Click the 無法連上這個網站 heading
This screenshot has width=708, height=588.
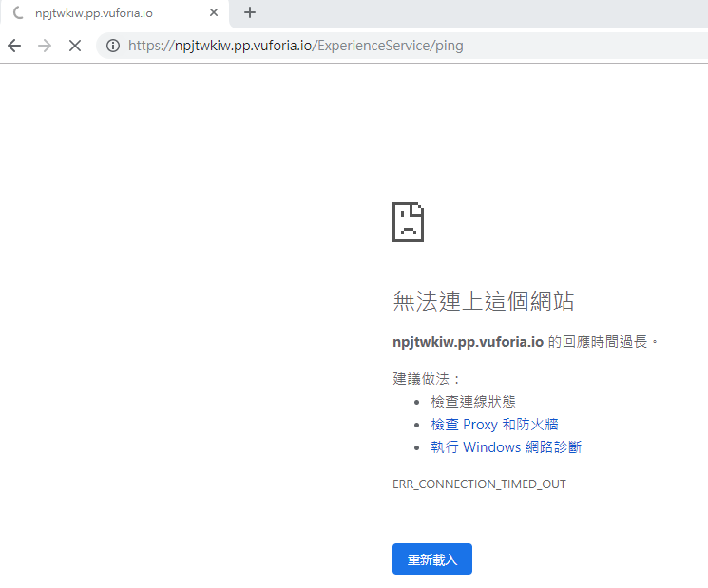pos(484,301)
